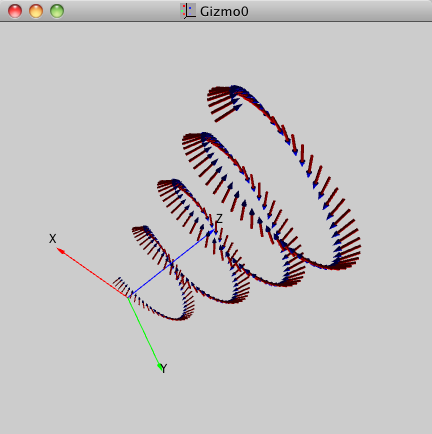Click empty gray area of plot
432x434 pixels.
coord(83,100)
